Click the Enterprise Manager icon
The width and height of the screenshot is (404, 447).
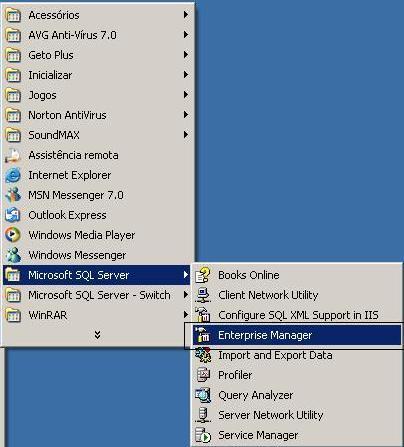point(203,335)
